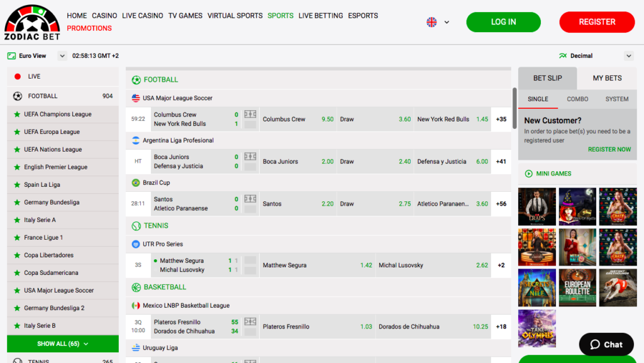
Task: Switch to the Bet Slip tab
Action: click(548, 78)
